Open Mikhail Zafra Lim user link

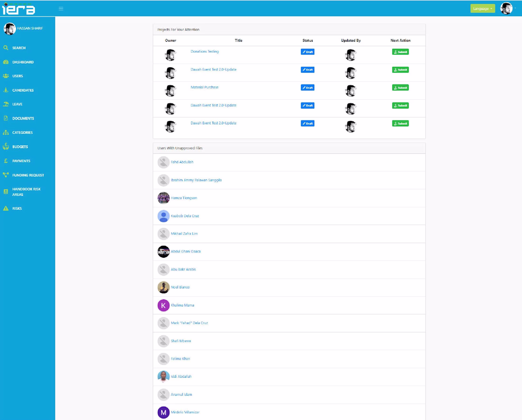point(184,233)
